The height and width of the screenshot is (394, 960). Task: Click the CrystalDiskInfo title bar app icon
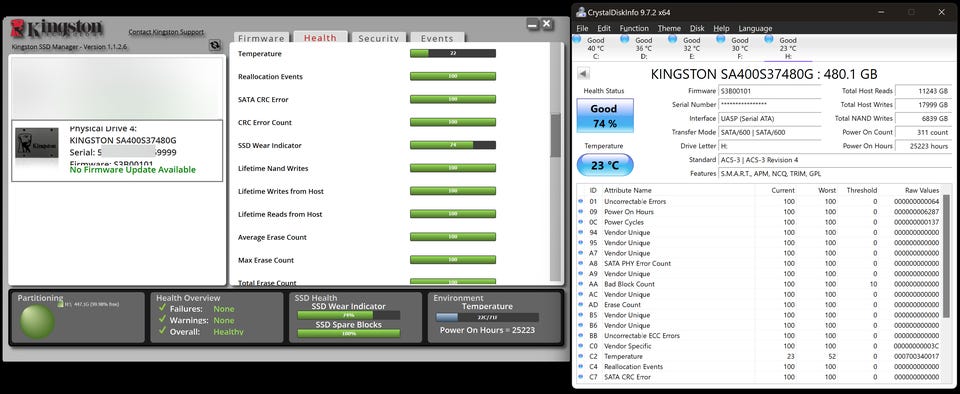click(x=581, y=12)
